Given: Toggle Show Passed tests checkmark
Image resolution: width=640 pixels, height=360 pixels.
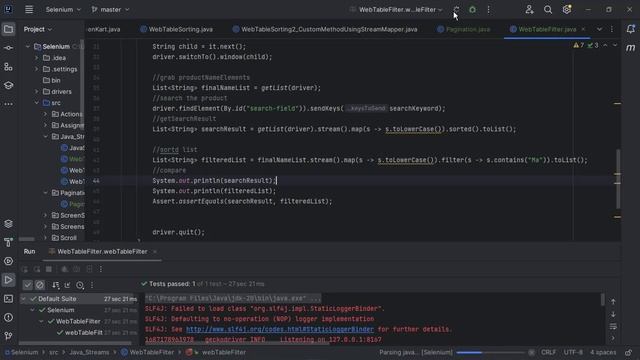Looking at the screenshot, I should pyautogui.click(x=27, y=285).
